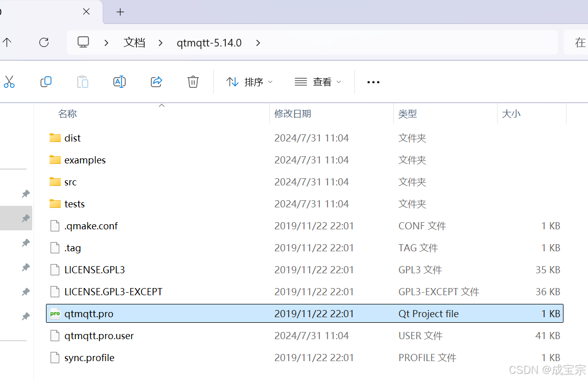588x380 pixels.
Task: Click the GPL3-EXCEPT 文件 type cell
Action: pos(439,292)
